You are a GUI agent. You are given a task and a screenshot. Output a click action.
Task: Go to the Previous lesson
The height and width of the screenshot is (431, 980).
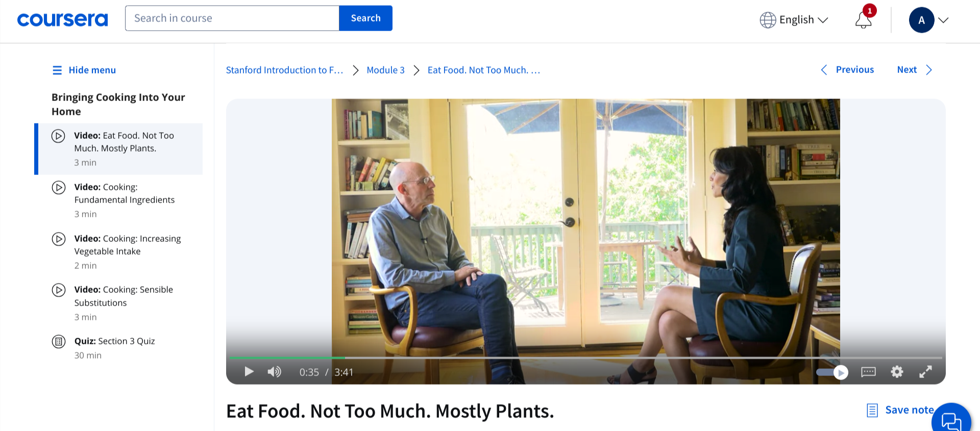847,70
